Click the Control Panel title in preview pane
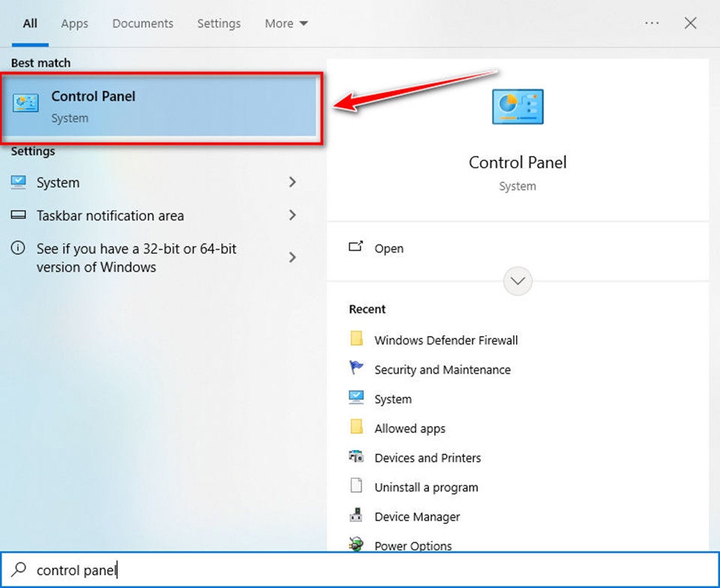Image resolution: width=720 pixels, height=588 pixels. [x=517, y=162]
